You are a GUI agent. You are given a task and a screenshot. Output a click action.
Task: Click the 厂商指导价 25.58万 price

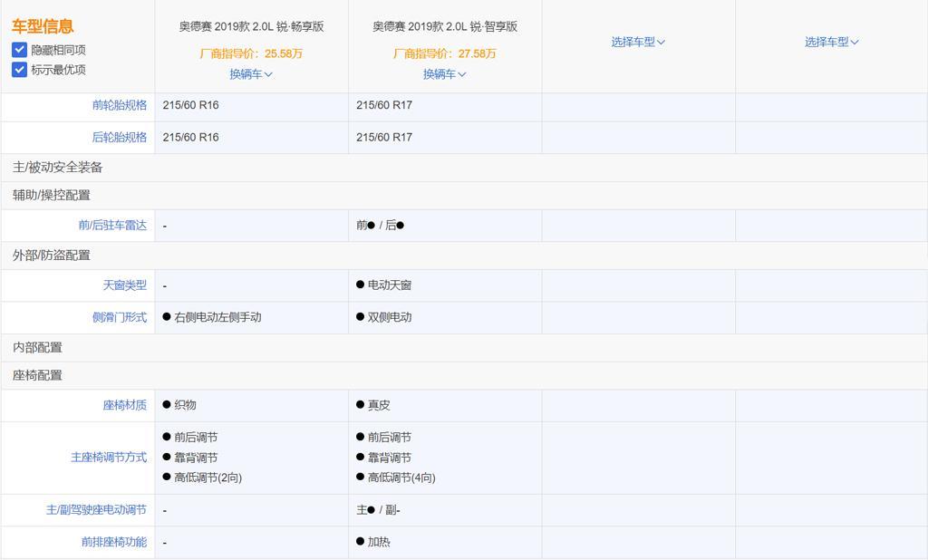[x=252, y=53]
